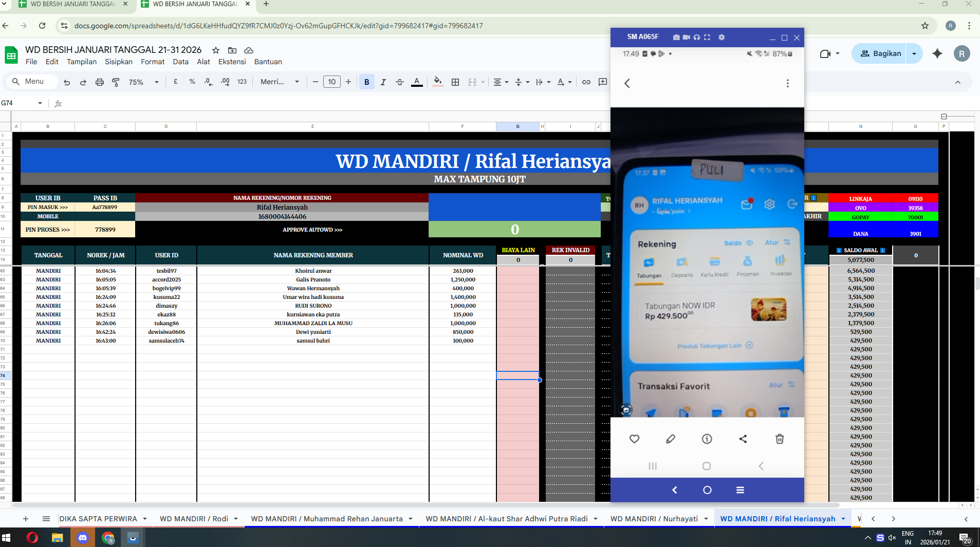This screenshot has width=980, height=547.
Task: Click the font size input field
Action: tap(332, 82)
